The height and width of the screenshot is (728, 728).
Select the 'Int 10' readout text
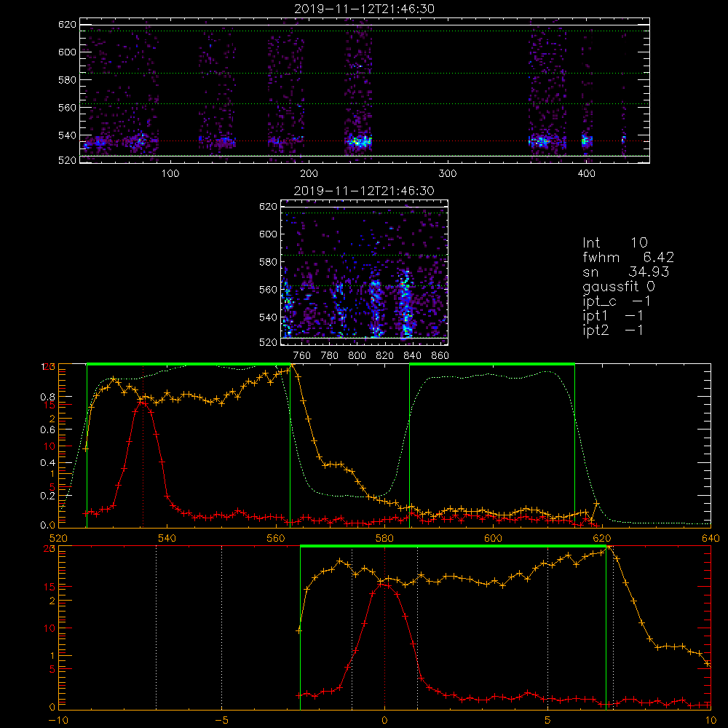coord(615,242)
